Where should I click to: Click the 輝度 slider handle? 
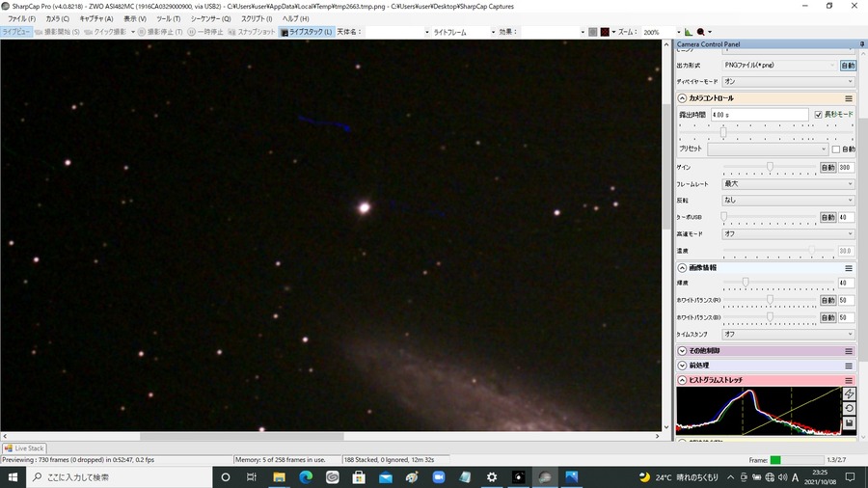(746, 283)
